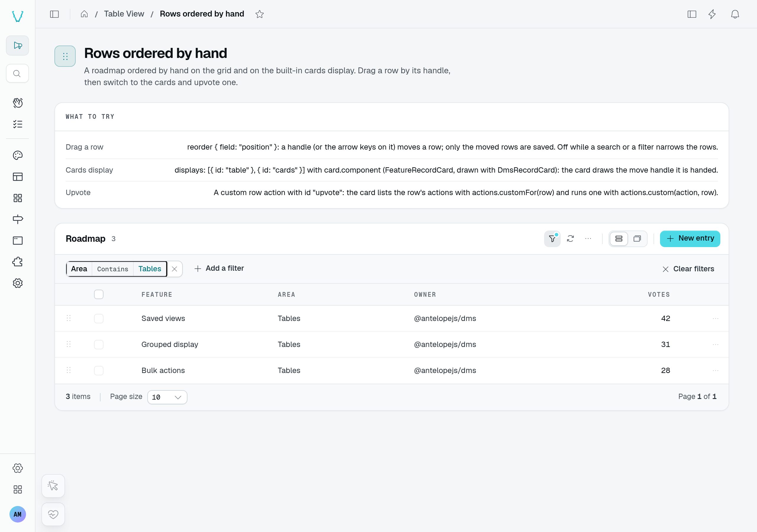Open sidebar search
Viewport: 757px width, 532px height.
tap(17, 73)
